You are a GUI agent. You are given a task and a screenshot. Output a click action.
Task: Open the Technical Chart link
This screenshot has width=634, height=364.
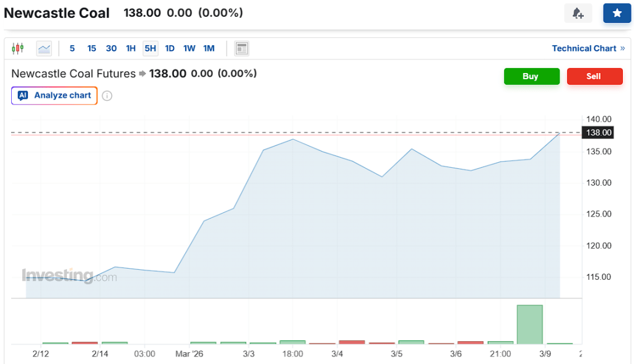584,48
